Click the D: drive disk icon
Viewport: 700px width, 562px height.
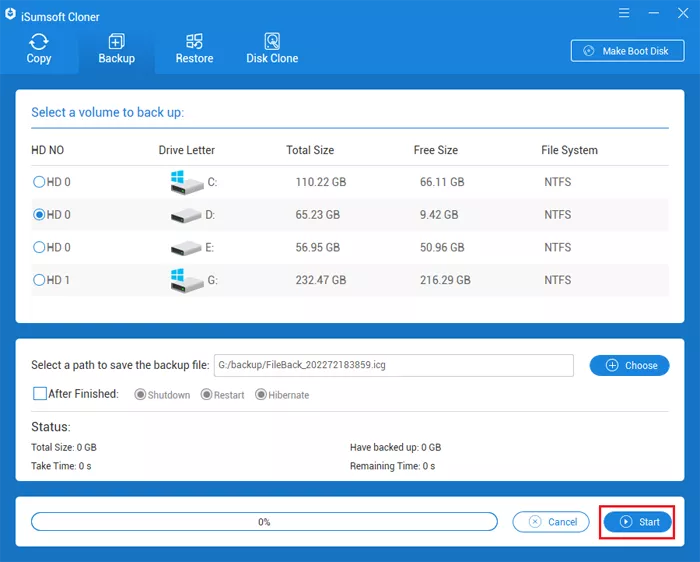pyautogui.click(x=186, y=215)
